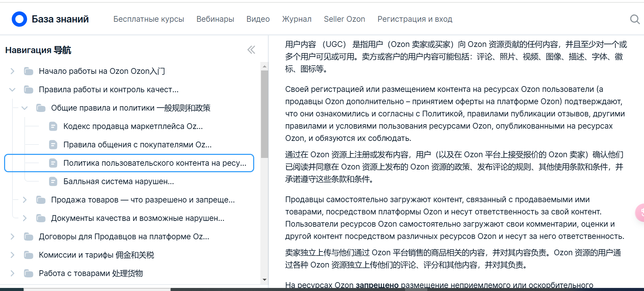This screenshot has width=644, height=291.
Task: Click folder icon beside Продажа товаров
Action: point(41,200)
